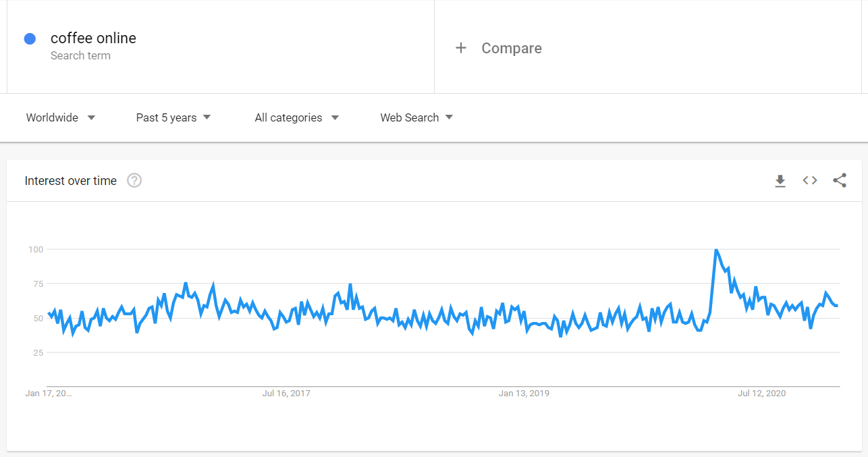
Task: Select the coffee online search term
Action: click(93, 38)
